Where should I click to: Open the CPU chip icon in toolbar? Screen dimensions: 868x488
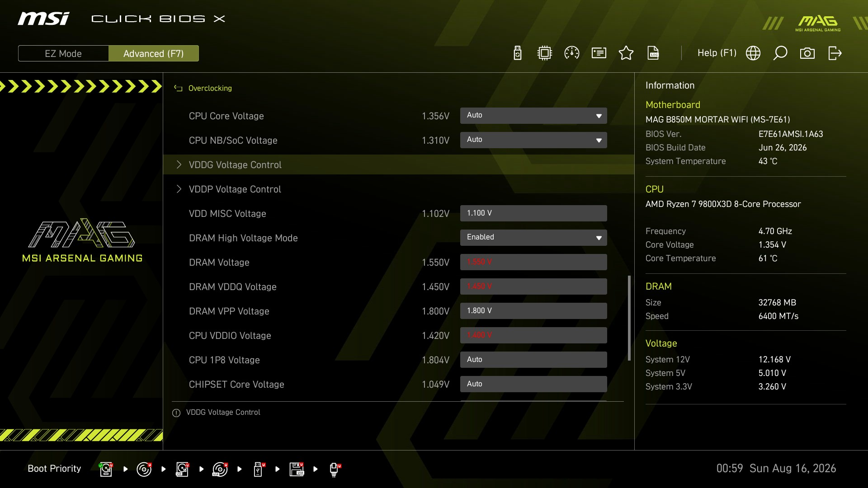[545, 53]
